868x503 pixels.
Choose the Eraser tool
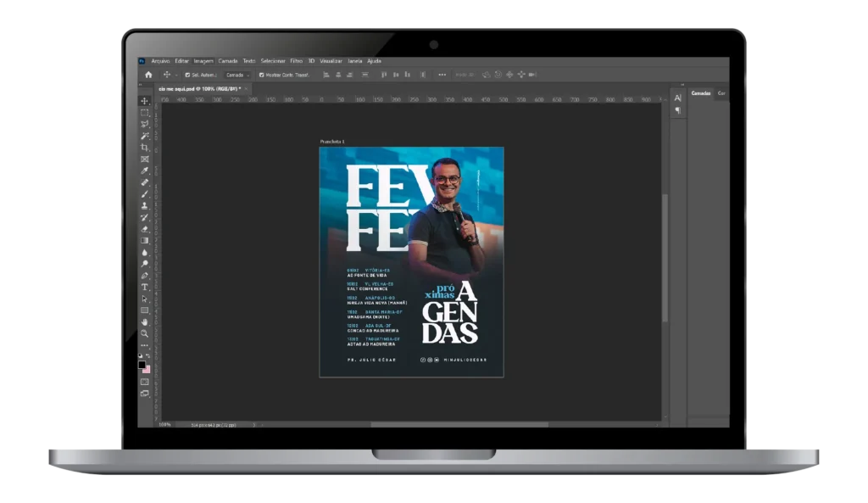(145, 229)
